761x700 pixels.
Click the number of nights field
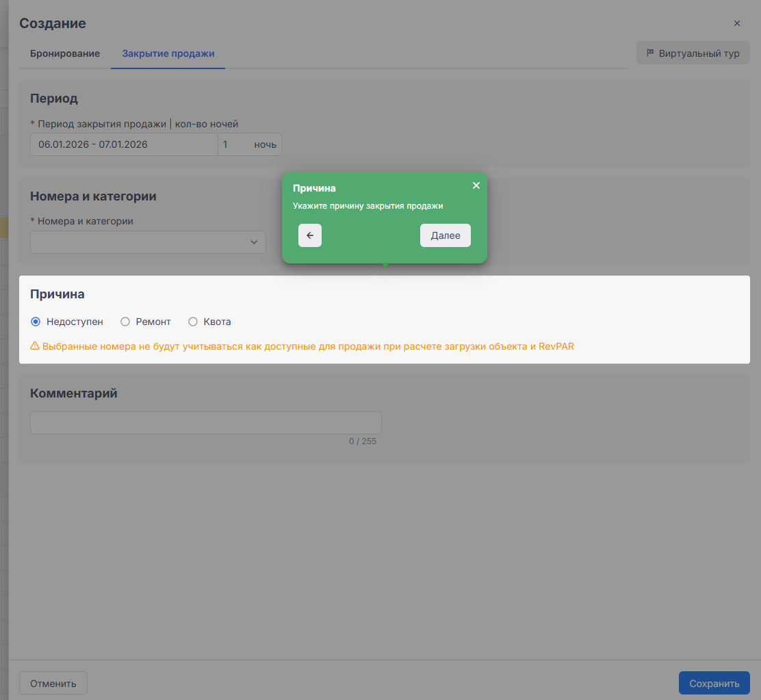tap(233, 144)
